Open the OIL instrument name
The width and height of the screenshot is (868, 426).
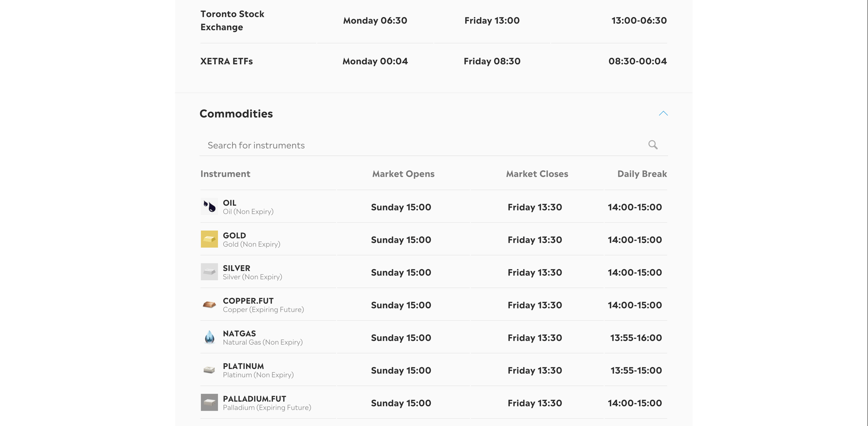coord(230,203)
